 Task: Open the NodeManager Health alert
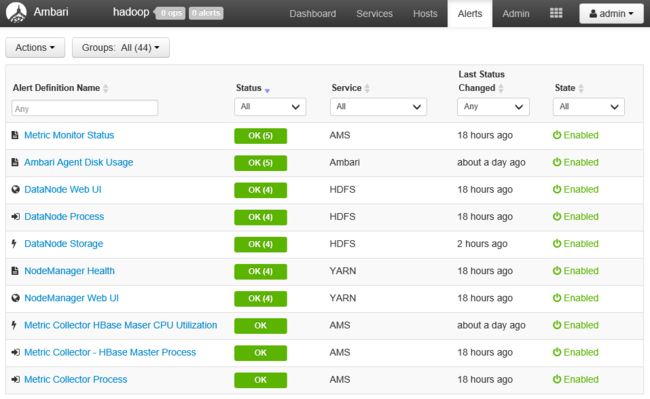point(69,271)
